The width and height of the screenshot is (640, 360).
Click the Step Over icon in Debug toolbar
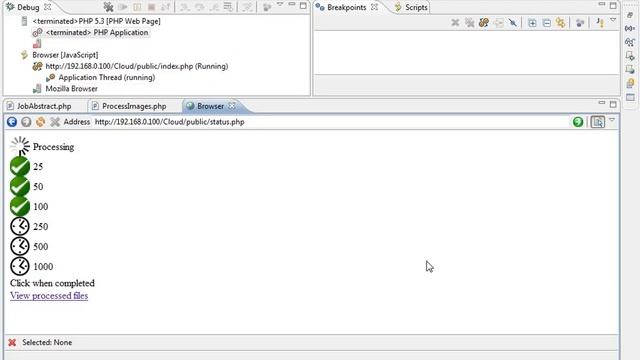coord(199,7)
